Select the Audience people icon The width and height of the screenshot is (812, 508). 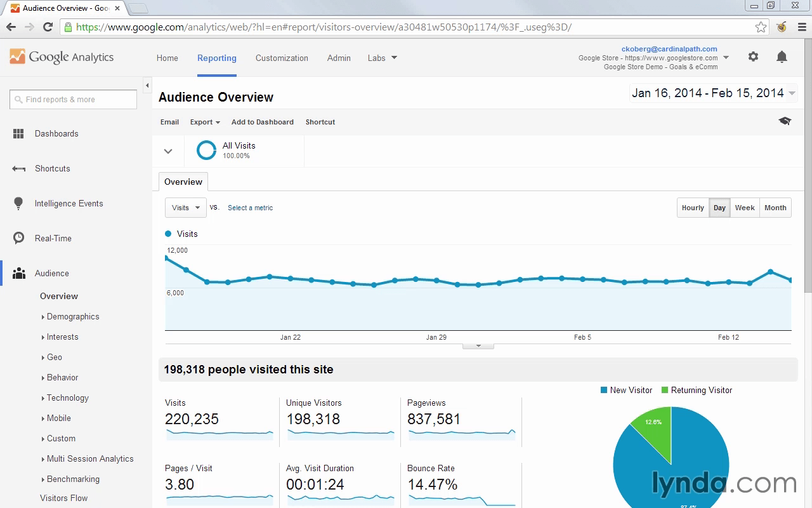[x=19, y=273]
